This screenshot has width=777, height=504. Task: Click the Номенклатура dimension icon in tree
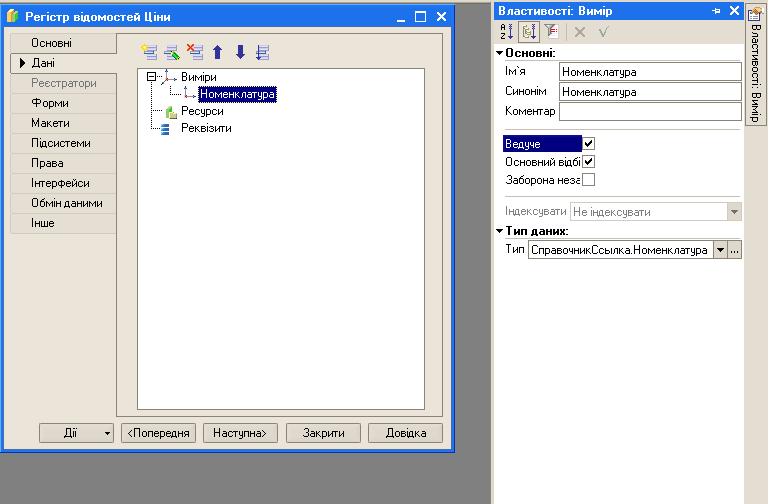tap(189, 93)
